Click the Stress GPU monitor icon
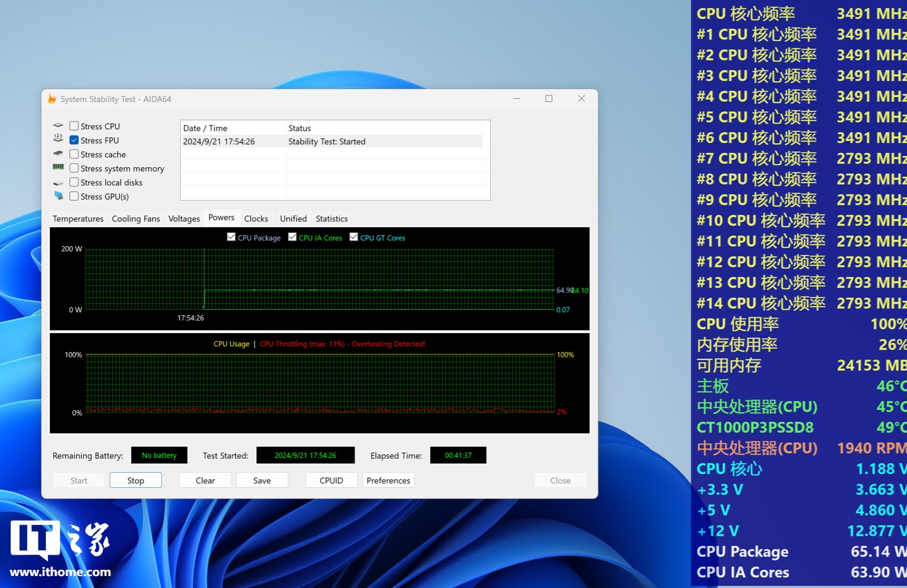The image size is (907, 588). coord(58,196)
